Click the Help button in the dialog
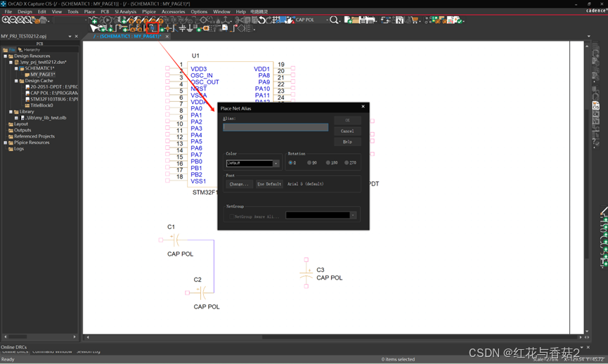The width and height of the screenshot is (608, 364). [347, 142]
